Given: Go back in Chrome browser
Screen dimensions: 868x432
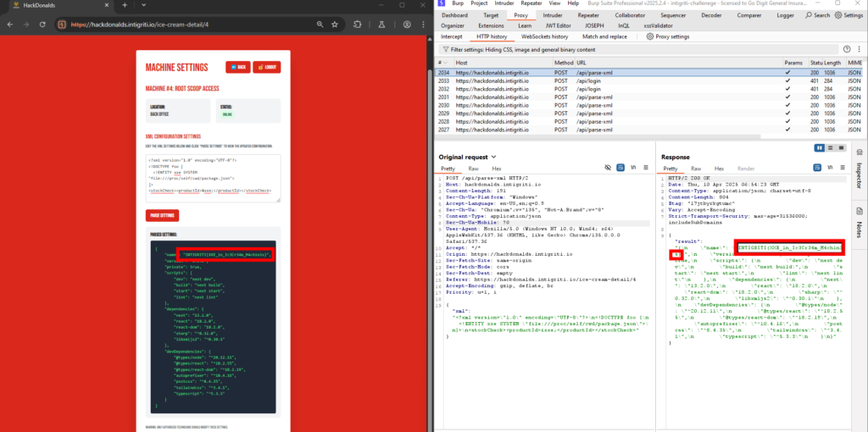Looking at the screenshot, I should click(10, 25).
